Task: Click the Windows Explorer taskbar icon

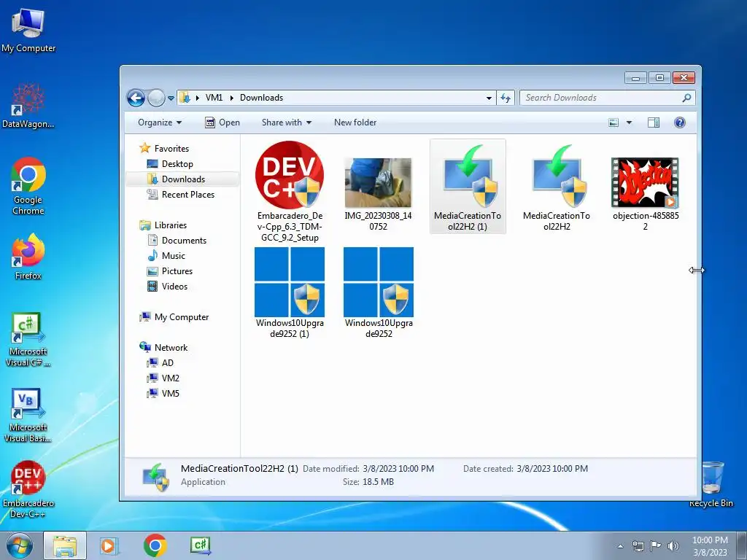Action: 65,545
